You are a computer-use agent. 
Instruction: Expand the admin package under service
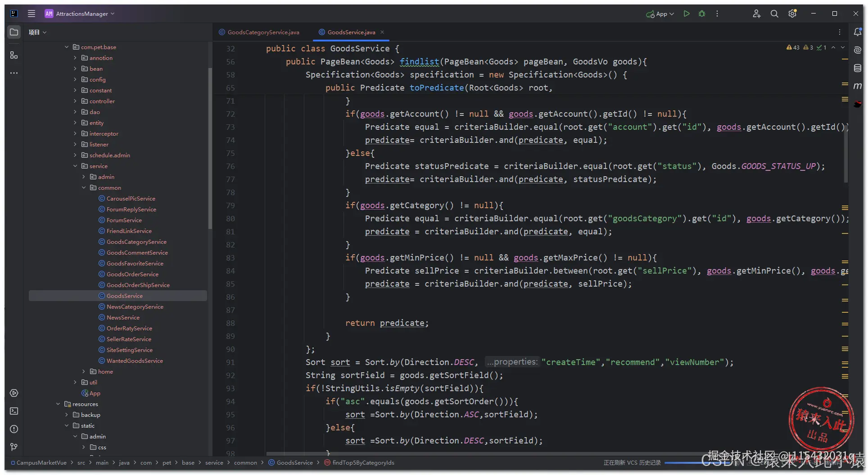click(x=84, y=177)
